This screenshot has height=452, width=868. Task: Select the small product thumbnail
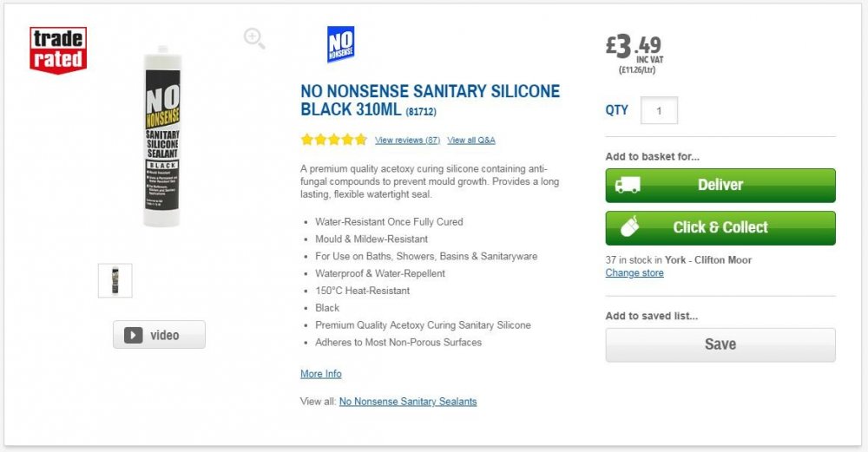coord(115,280)
